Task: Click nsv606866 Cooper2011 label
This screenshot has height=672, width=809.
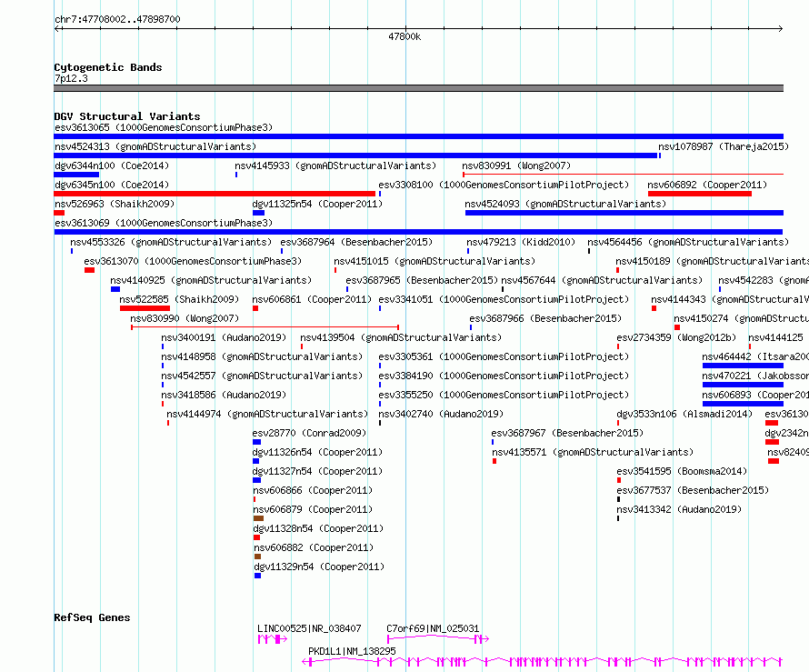Action: (313, 490)
